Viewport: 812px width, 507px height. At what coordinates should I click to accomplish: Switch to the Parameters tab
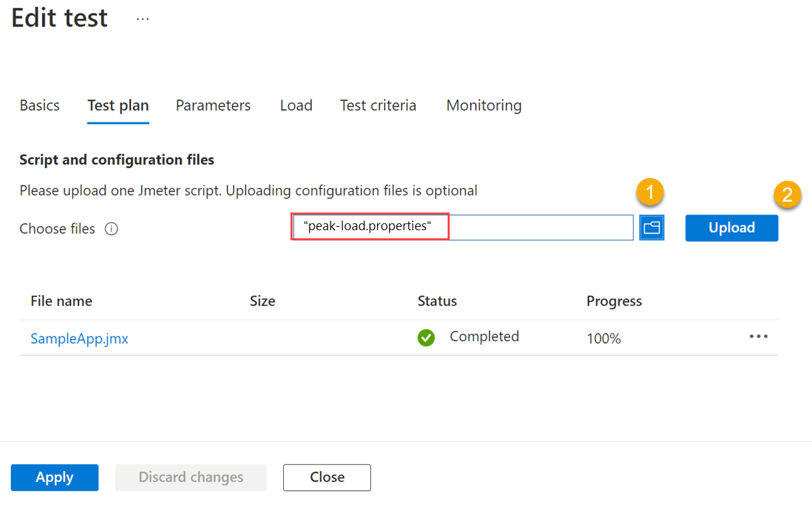click(x=213, y=106)
